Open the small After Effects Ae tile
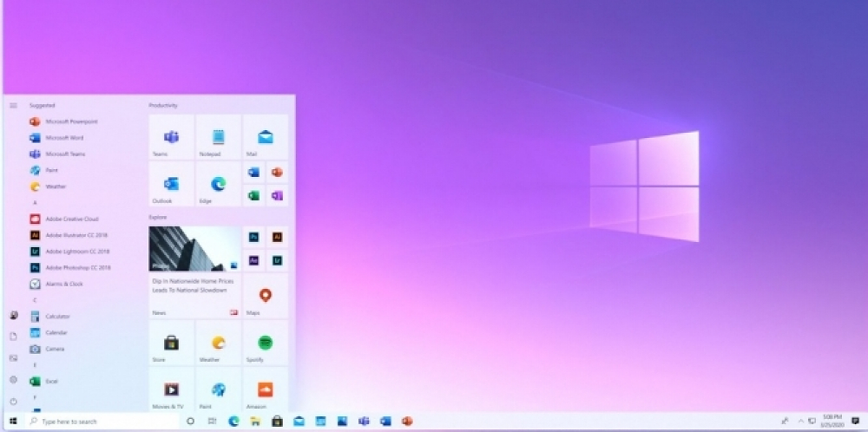 254,260
